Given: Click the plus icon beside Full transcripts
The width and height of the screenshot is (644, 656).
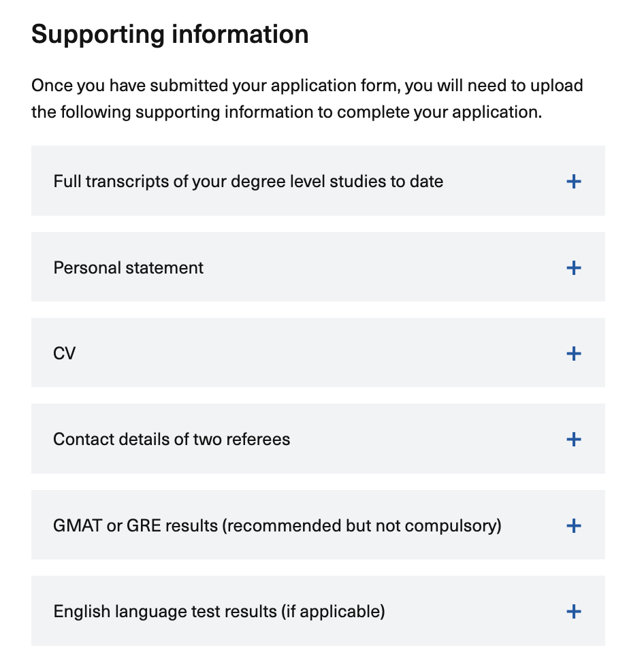Looking at the screenshot, I should [574, 182].
